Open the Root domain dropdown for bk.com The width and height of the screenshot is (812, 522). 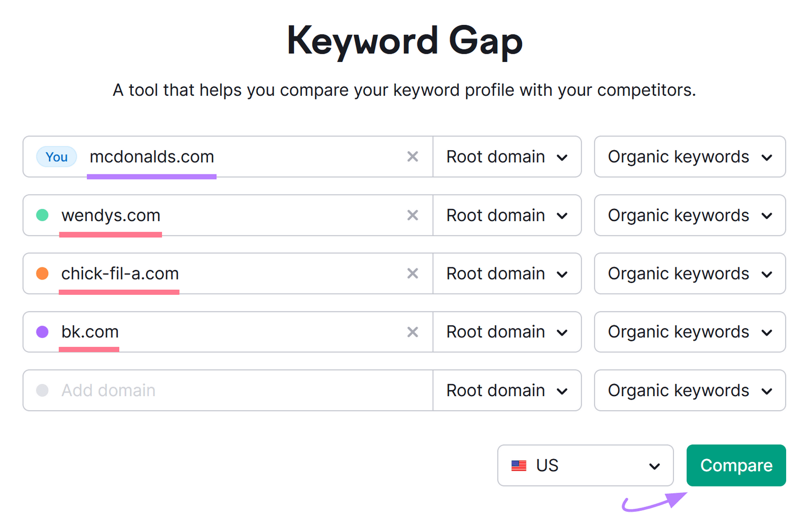tap(506, 332)
